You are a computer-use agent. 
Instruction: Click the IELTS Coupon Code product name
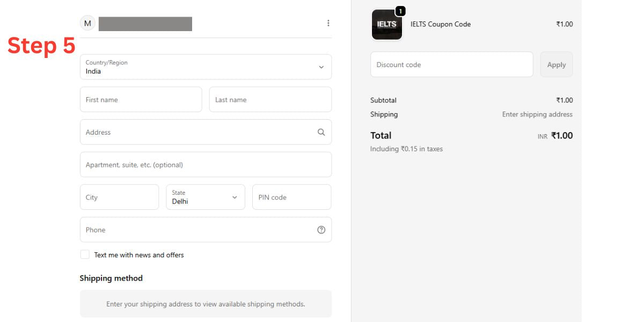441,24
